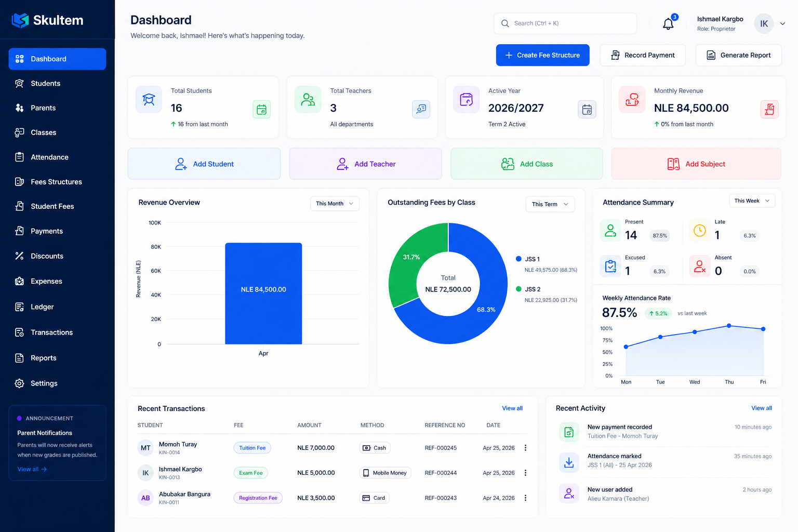Click the JSS 1 legend marker
The image size is (798, 532).
pyautogui.click(x=518, y=259)
